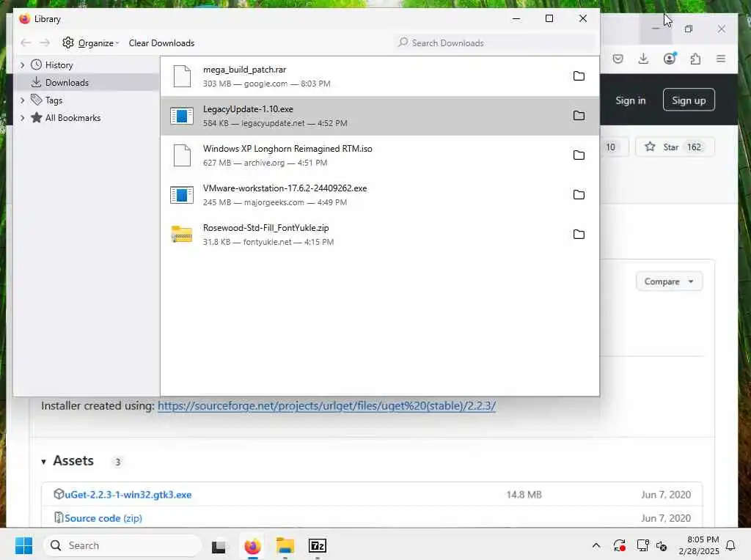The image size is (751, 560).
Task: Download uGet-2.2.3-1-win32.gtk3.exe asset
Action: point(128,495)
